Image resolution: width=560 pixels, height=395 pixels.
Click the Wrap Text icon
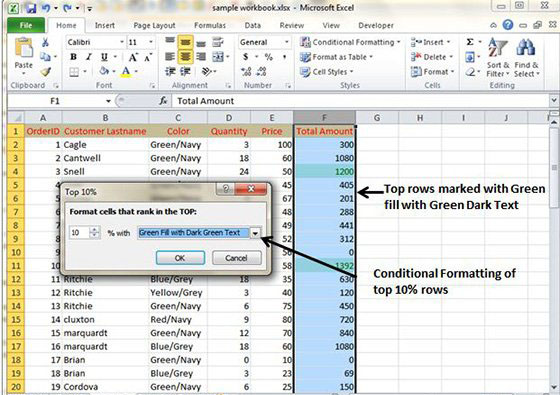click(x=218, y=42)
